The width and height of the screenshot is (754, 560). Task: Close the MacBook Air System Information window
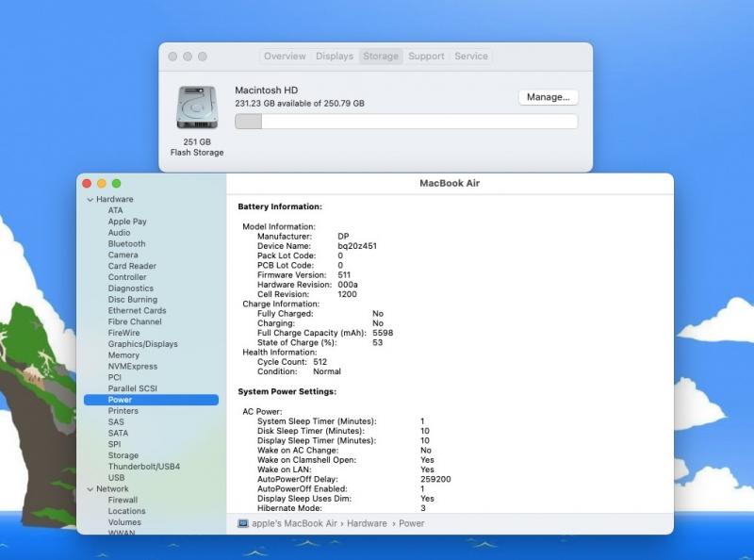(x=87, y=183)
